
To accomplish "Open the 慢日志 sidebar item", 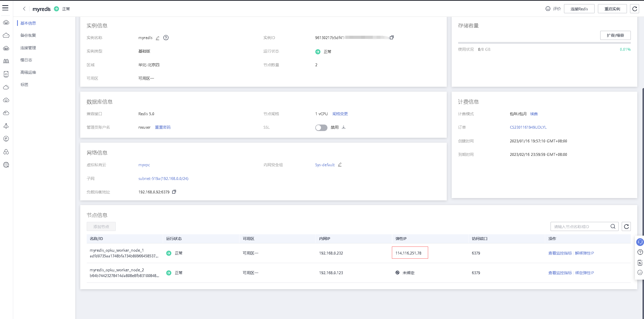I will 26,60.
